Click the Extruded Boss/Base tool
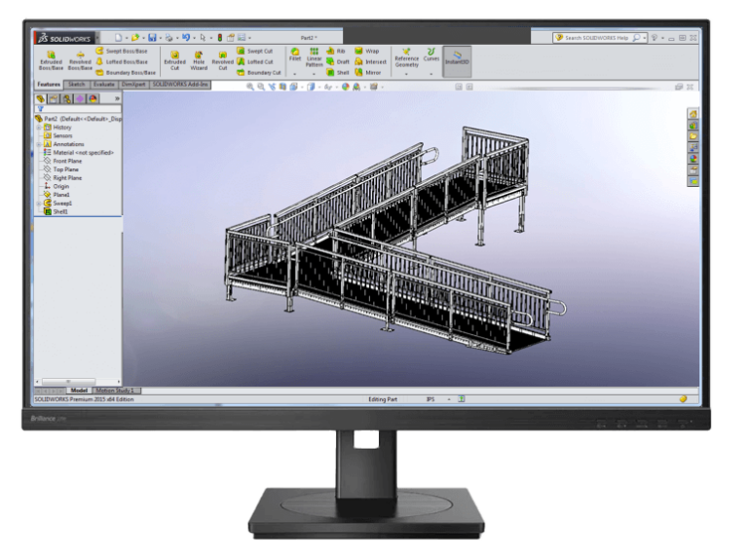748x560 pixels. coord(51,60)
